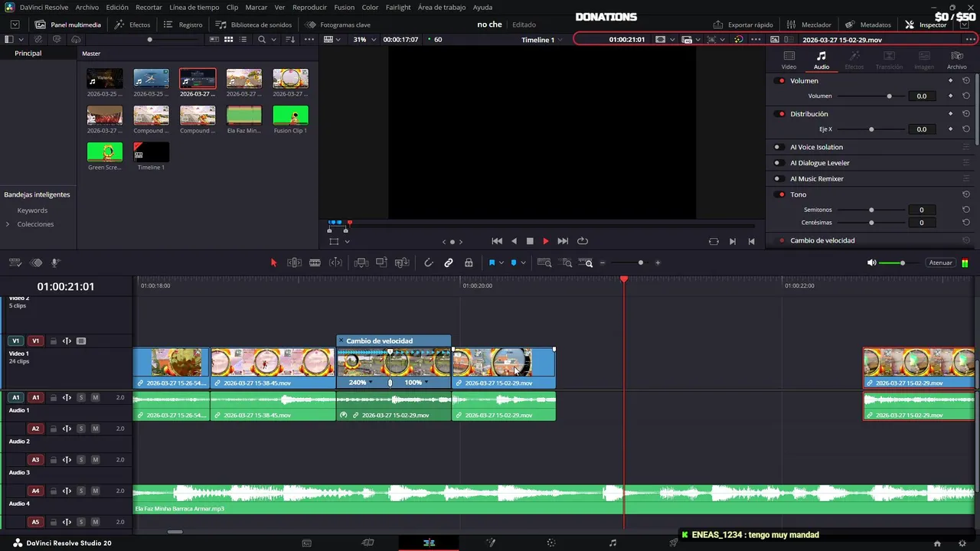Image resolution: width=980 pixels, height=551 pixels.
Task: Add keyframe for Volumen section header
Action: pyautogui.click(x=951, y=80)
